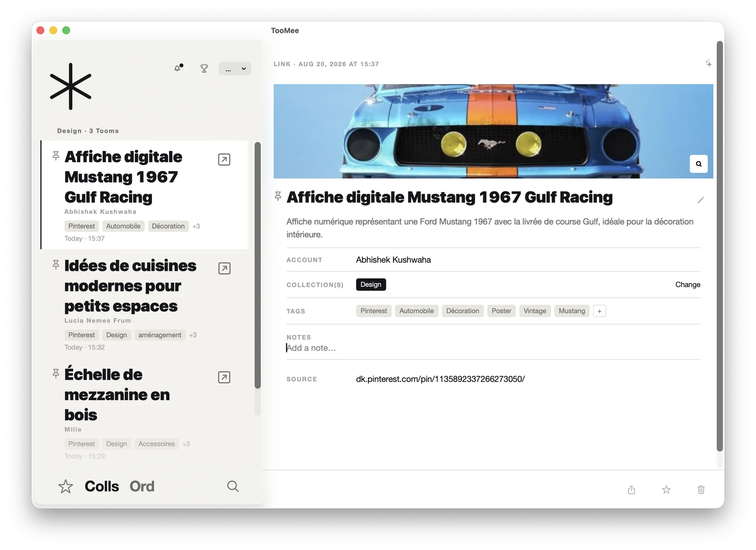Focus the Add a note field

point(493,348)
